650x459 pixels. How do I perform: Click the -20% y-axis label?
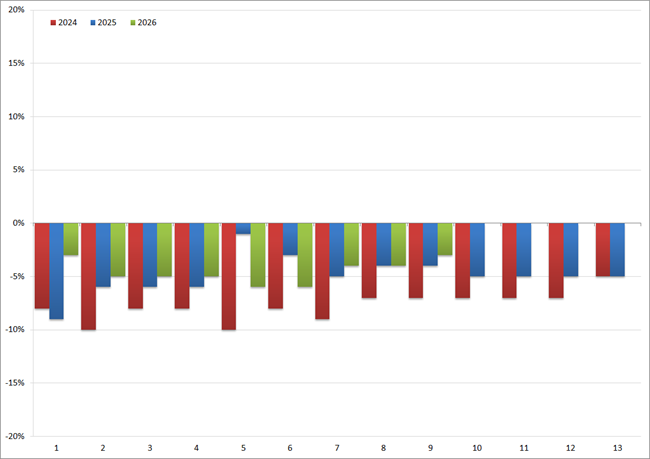point(15,436)
